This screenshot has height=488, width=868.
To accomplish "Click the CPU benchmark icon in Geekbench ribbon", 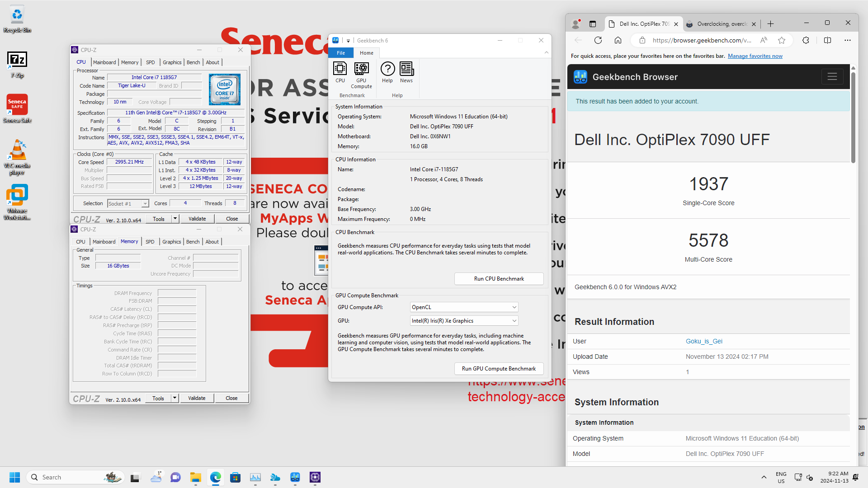I will click(340, 72).
